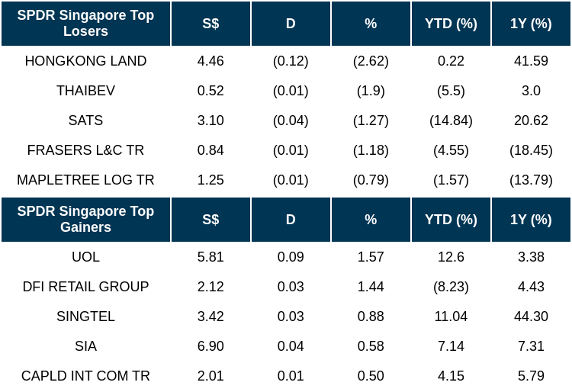Select the SINGTEL row label
The image size is (572, 392).
point(85,316)
